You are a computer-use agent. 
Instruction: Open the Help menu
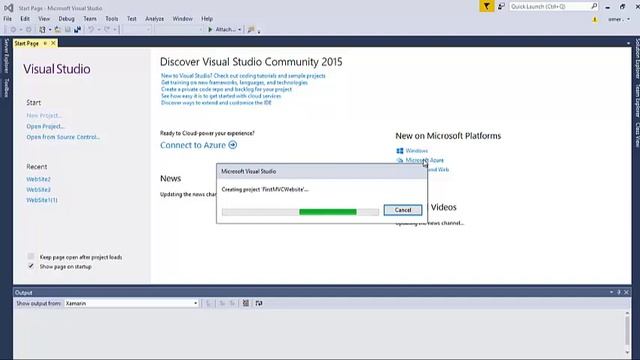pos(207,19)
